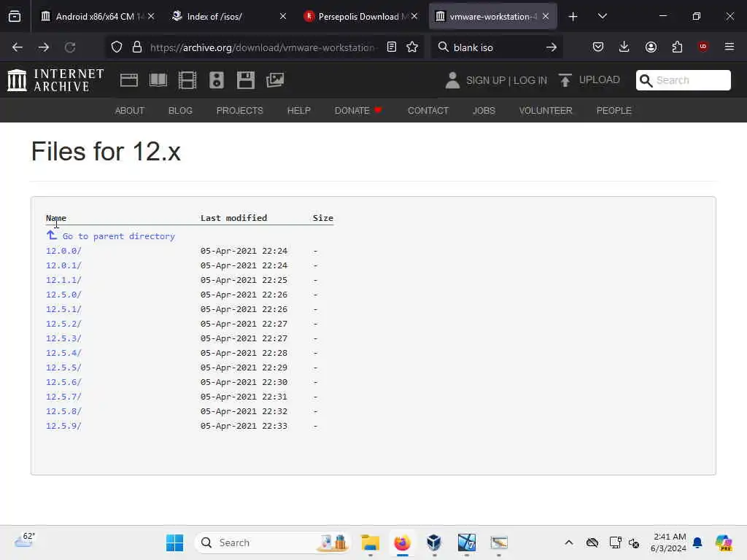Image resolution: width=747 pixels, height=560 pixels.
Task: Submit search with arrow in search bar
Action: click(551, 47)
